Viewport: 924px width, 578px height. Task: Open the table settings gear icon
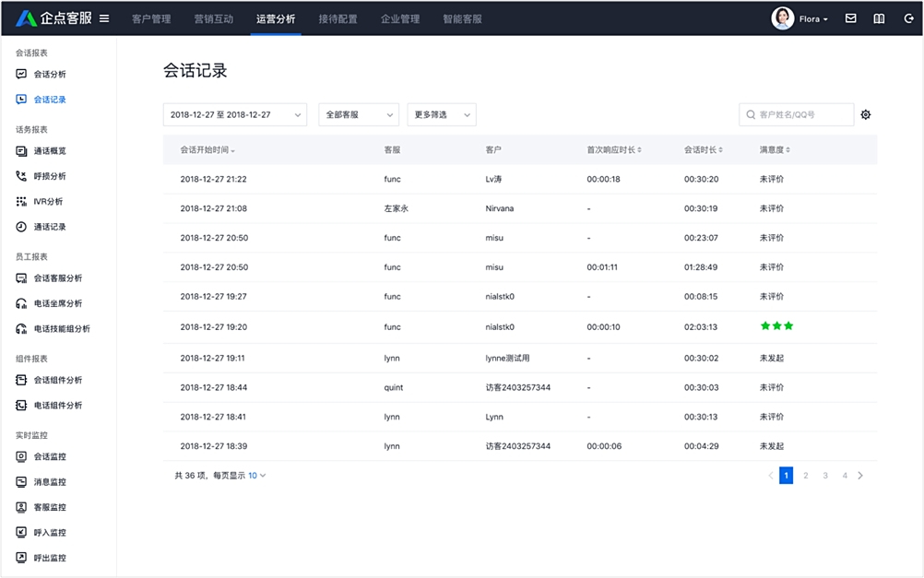865,114
